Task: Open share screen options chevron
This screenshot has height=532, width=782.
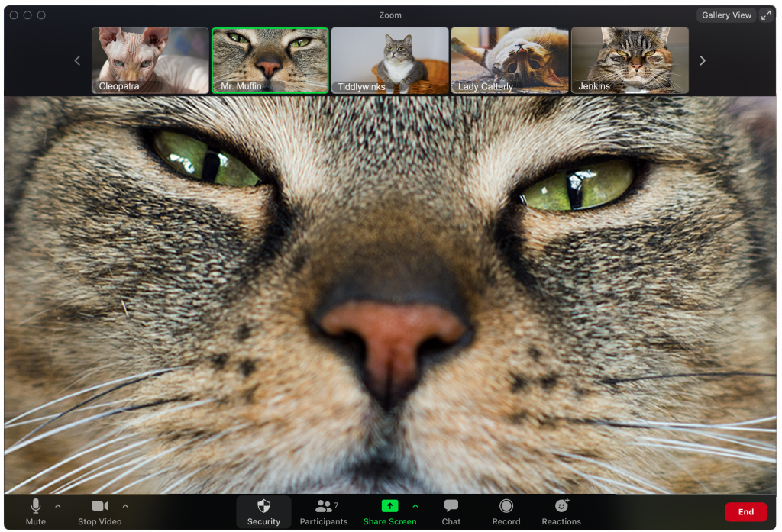Action: point(415,505)
